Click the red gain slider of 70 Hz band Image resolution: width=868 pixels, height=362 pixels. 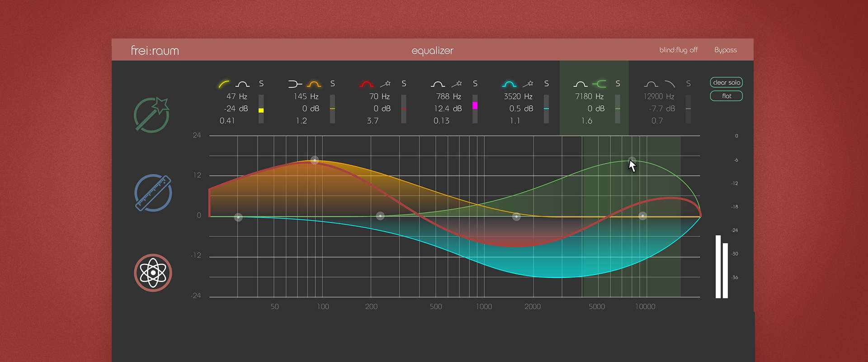pyautogui.click(x=404, y=109)
